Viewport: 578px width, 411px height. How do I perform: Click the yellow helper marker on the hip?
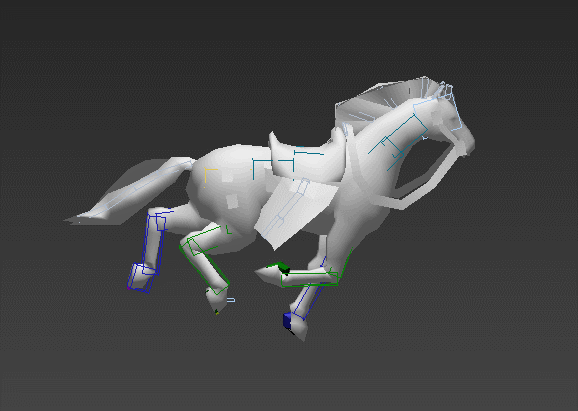tap(210, 176)
